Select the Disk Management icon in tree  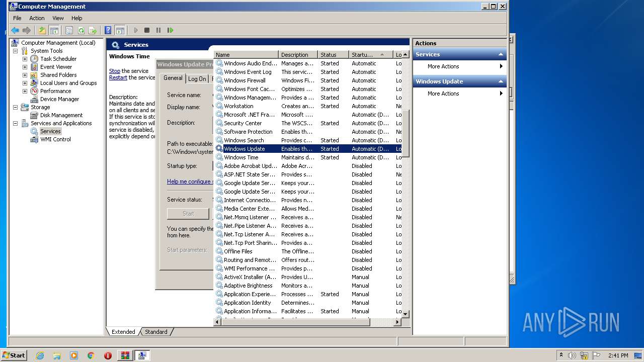[34, 115]
